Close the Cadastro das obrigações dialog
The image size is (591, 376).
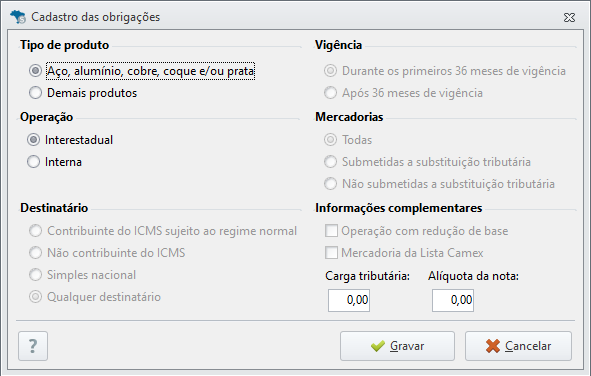(569, 17)
